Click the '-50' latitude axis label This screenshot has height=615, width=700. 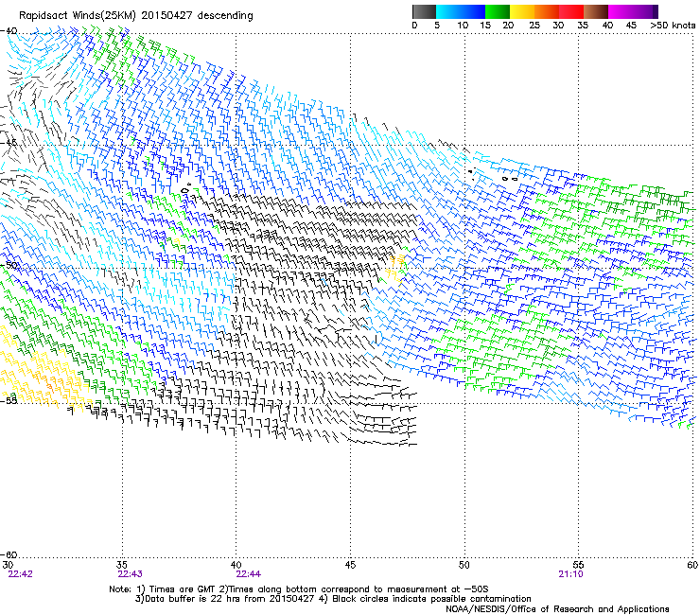(x=9, y=265)
